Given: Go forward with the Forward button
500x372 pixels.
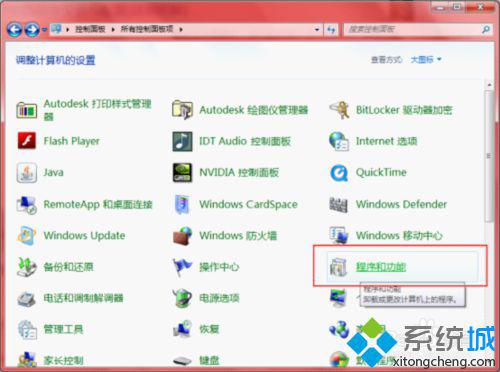Looking at the screenshot, I should 32,30.
